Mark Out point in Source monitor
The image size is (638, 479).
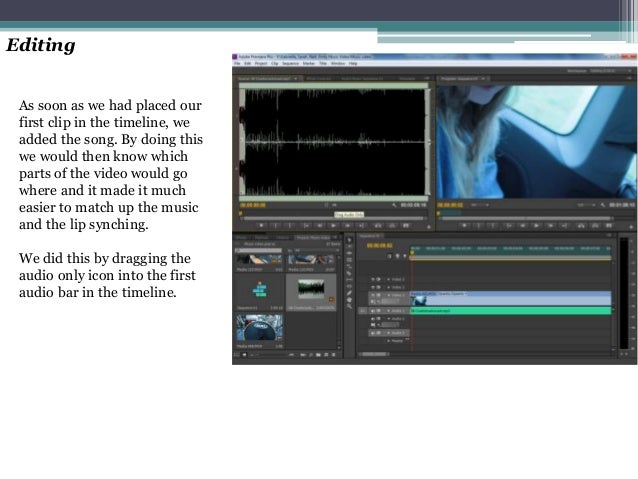[290, 225]
